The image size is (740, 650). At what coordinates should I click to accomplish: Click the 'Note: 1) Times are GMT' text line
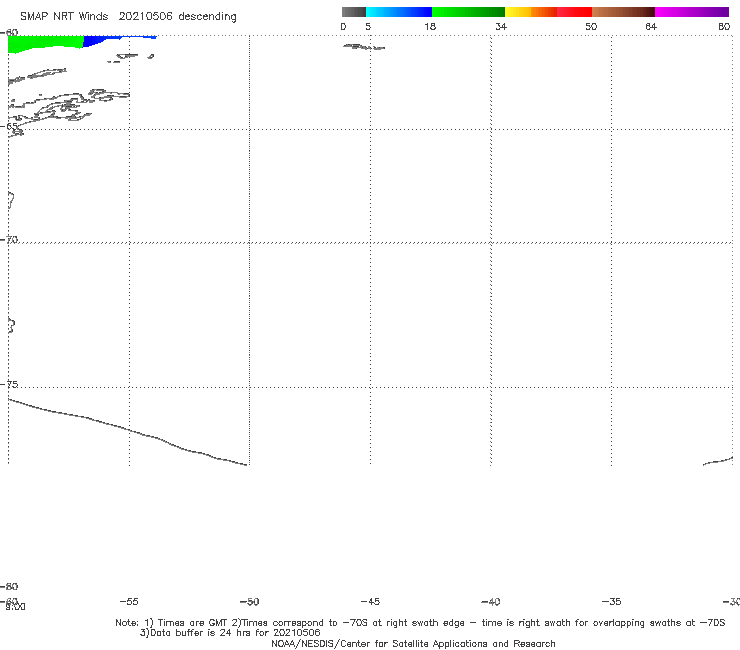(420, 623)
